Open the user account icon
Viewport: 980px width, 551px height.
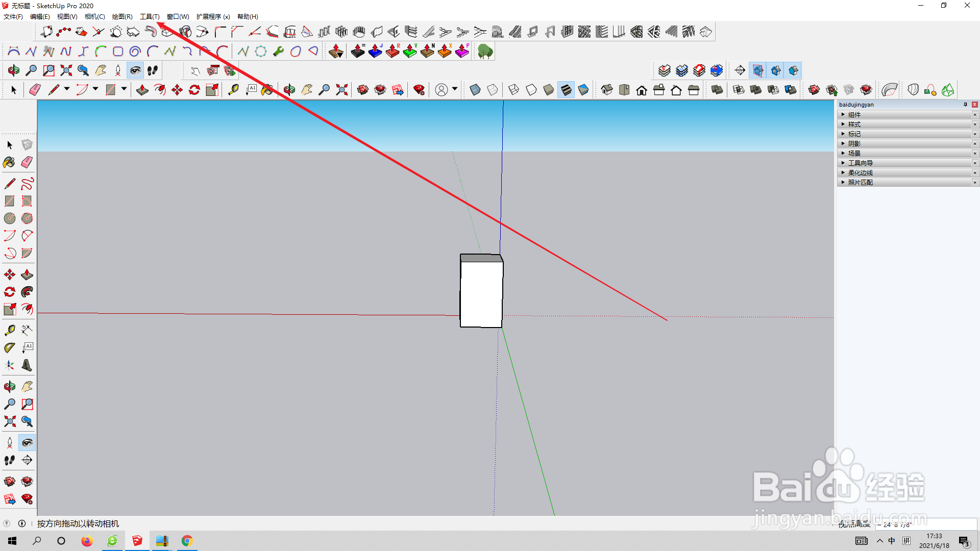[x=442, y=90]
